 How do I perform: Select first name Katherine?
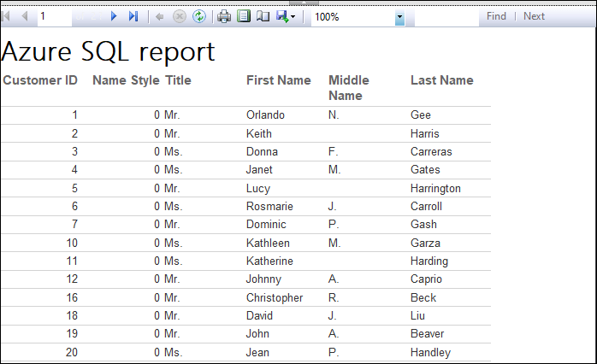point(269,261)
